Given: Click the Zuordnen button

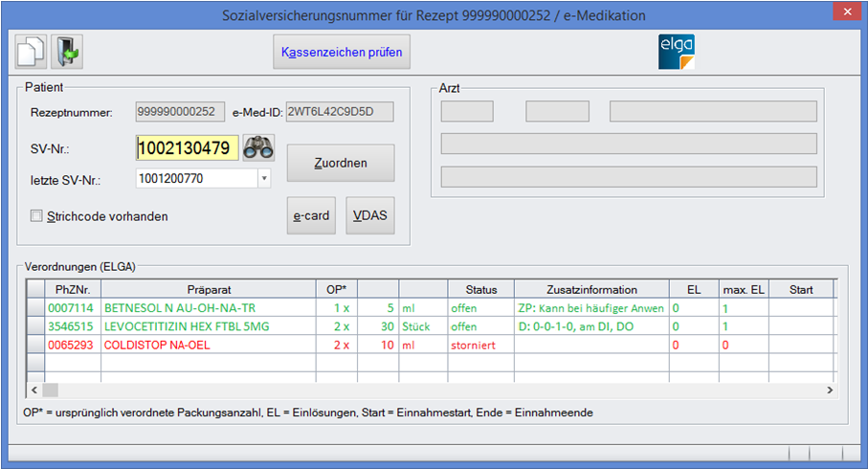Looking at the screenshot, I should (x=341, y=164).
